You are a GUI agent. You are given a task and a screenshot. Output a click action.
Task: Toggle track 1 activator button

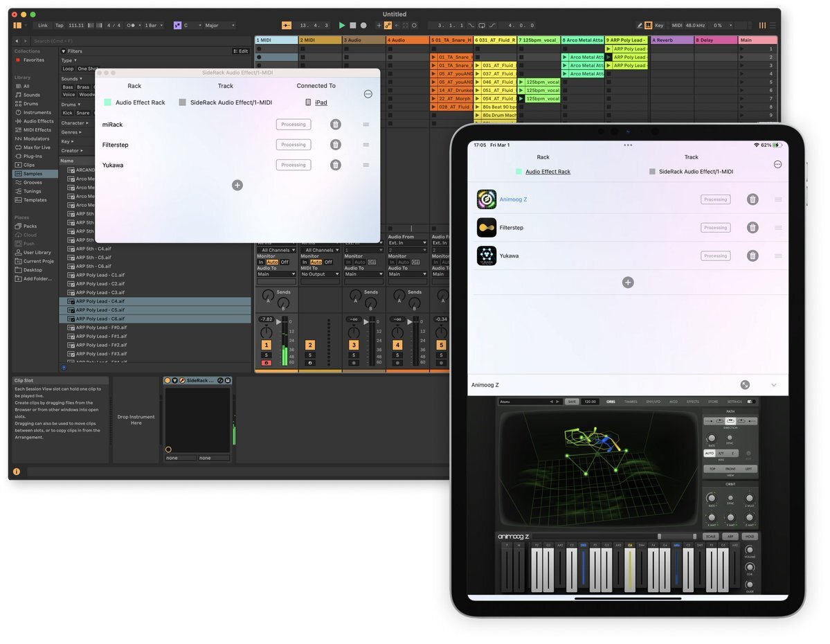(x=267, y=345)
